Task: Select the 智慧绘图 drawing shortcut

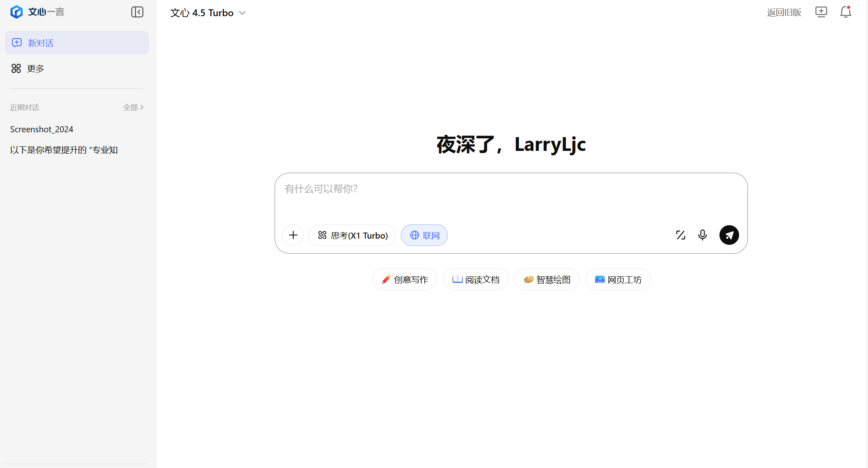Action: (546, 279)
